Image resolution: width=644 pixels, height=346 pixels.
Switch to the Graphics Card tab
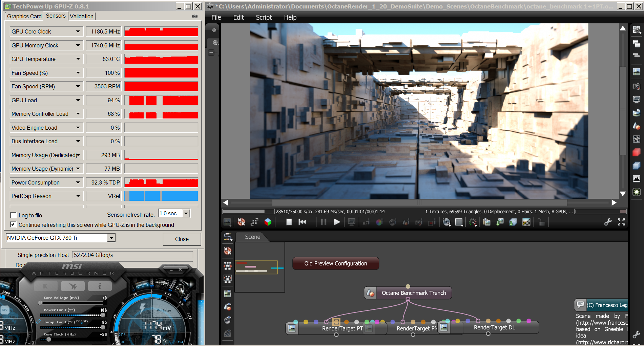point(24,16)
